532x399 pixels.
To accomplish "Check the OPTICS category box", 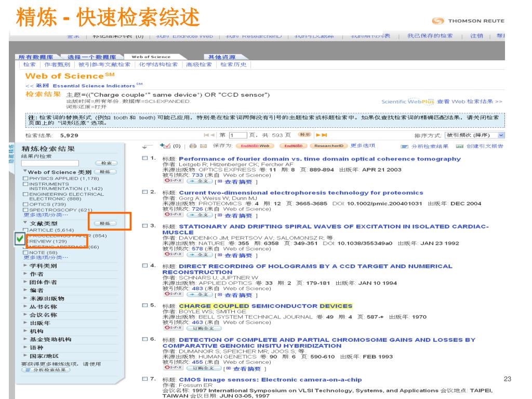I will tap(25, 204).
